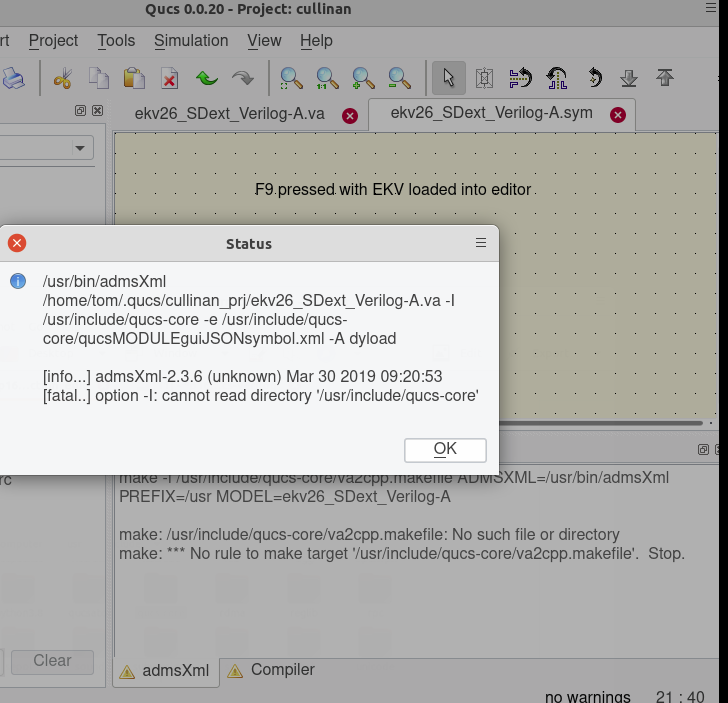Image resolution: width=728 pixels, height=703 pixels.
Task: Open the Simulation menu
Action: coord(191,40)
